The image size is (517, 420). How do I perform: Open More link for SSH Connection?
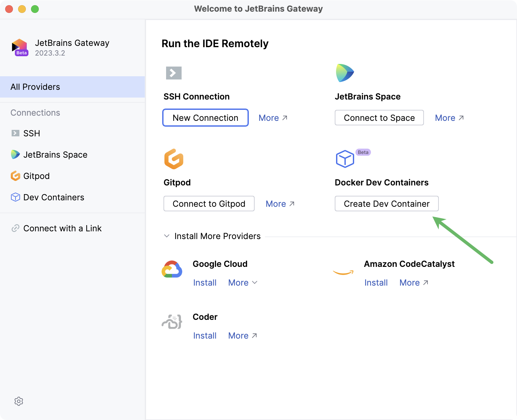(273, 118)
